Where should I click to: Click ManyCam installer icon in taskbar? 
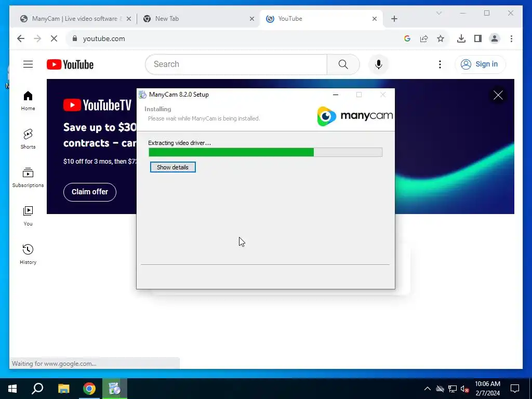click(x=115, y=389)
